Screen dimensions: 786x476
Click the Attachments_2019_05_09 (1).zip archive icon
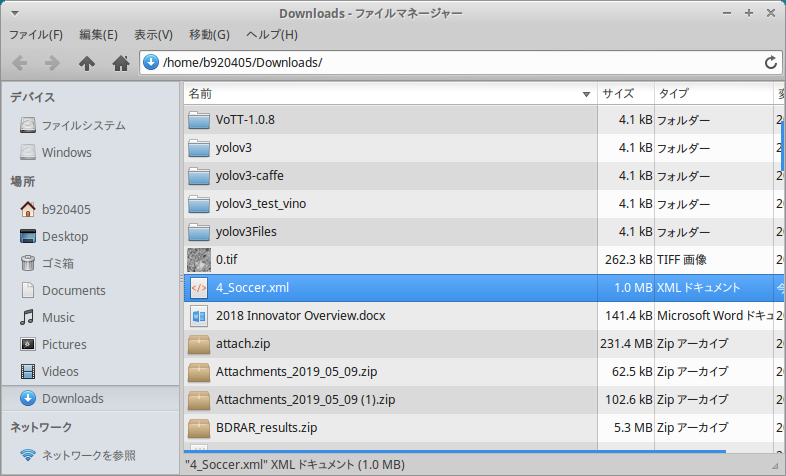[199, 400]
